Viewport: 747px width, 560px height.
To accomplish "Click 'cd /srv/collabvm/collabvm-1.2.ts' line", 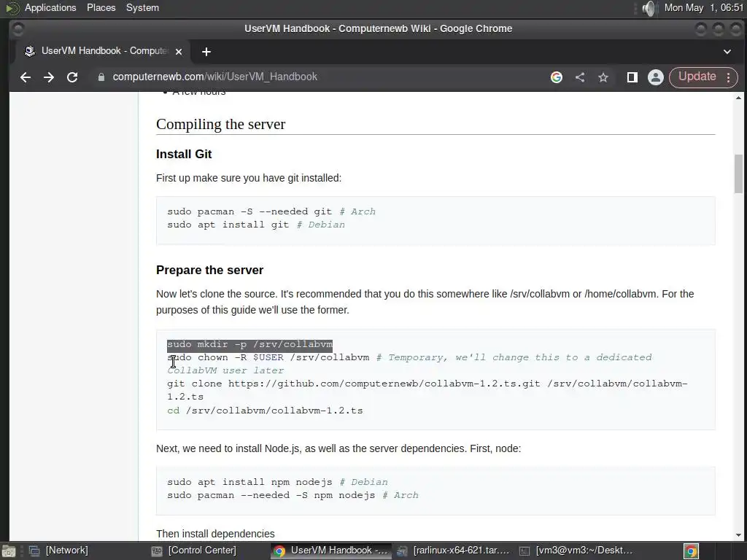I will pos(265,411).
